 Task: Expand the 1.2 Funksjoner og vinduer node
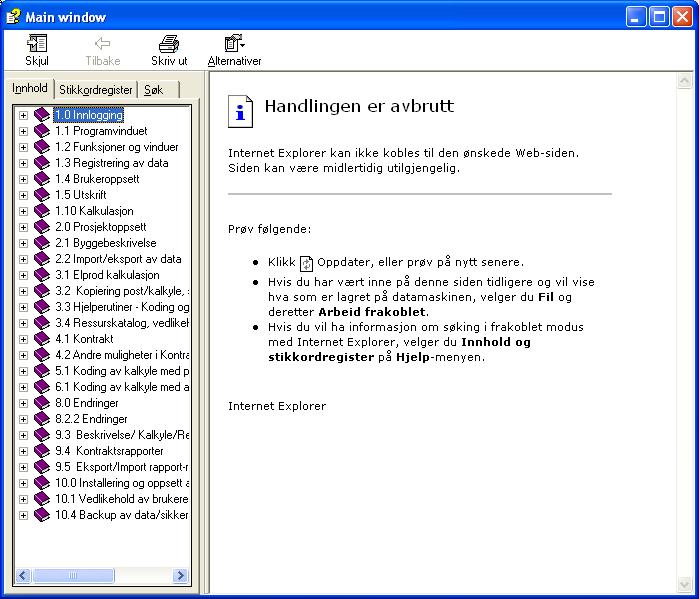pos(23,148)
